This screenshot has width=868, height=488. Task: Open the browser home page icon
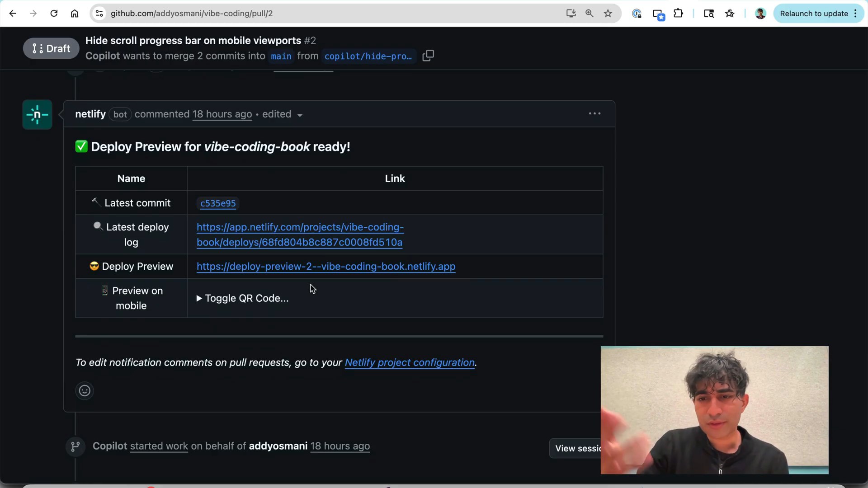(x=75, y=14)
